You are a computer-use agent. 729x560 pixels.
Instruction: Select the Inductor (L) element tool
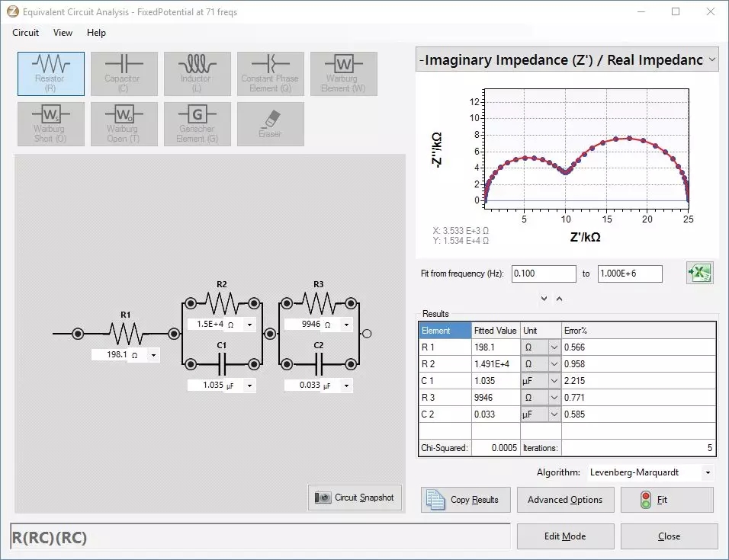point(197,74)
